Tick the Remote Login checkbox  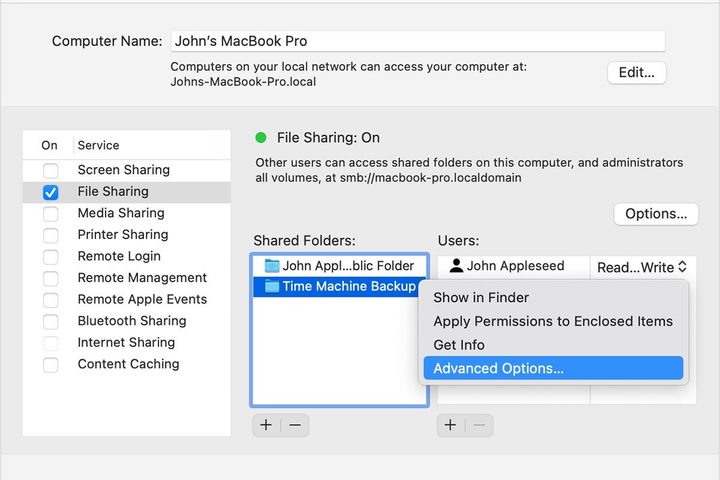tap(51, 257)
